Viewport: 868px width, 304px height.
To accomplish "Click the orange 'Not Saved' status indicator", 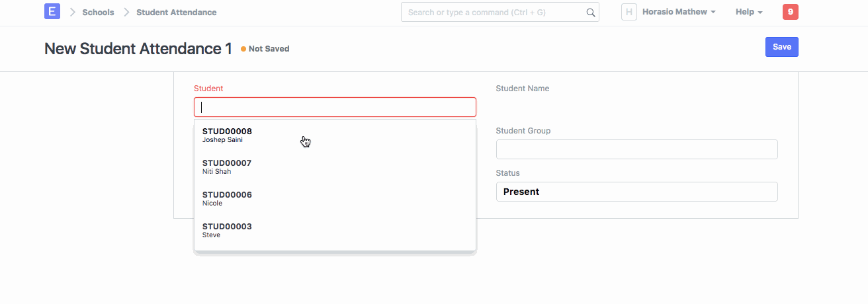I will point(265,49).
